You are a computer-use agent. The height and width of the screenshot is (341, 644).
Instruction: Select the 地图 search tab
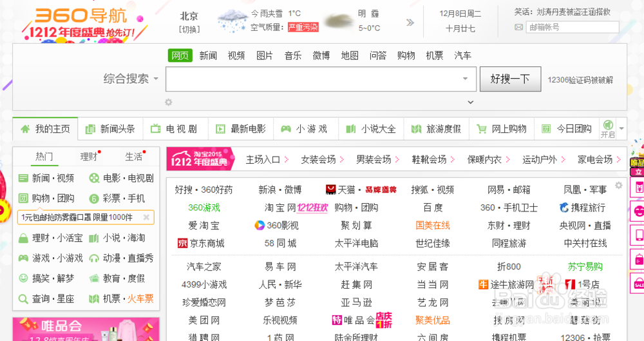point(350,55)
